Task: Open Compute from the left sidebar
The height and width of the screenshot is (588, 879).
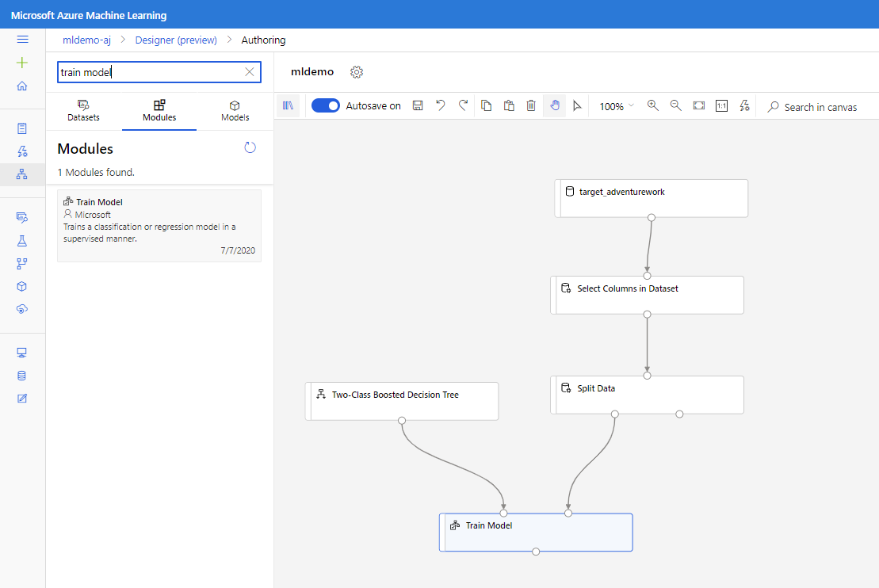Action: tap(22, 352)
